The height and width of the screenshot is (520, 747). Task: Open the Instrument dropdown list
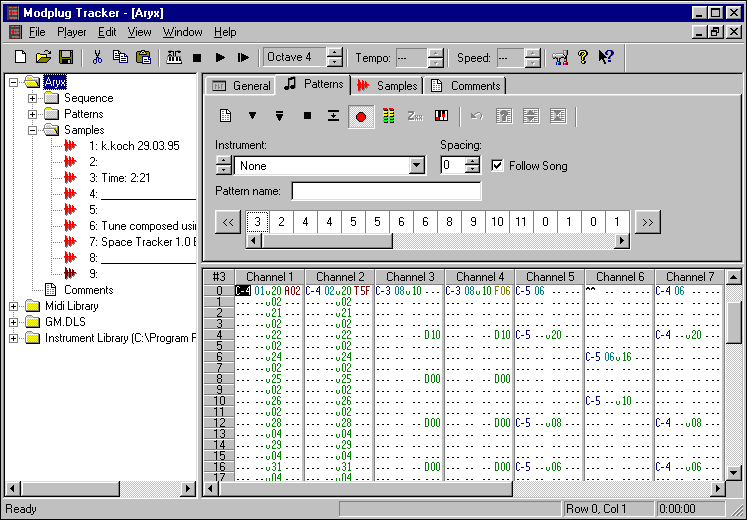pos(417,166)
